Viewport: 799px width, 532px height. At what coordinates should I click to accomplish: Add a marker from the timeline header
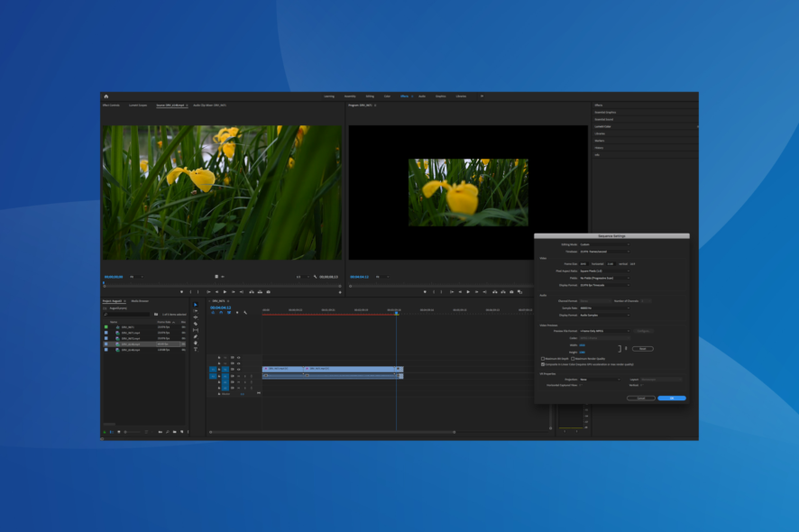tap(237, 312)
